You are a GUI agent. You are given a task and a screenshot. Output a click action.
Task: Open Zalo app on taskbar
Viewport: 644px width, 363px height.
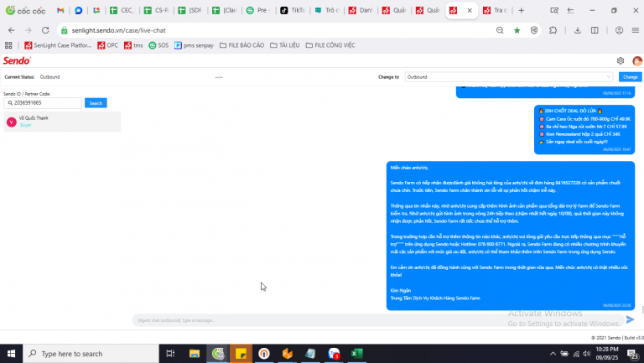pyautogui.click(x=334, y=354)
